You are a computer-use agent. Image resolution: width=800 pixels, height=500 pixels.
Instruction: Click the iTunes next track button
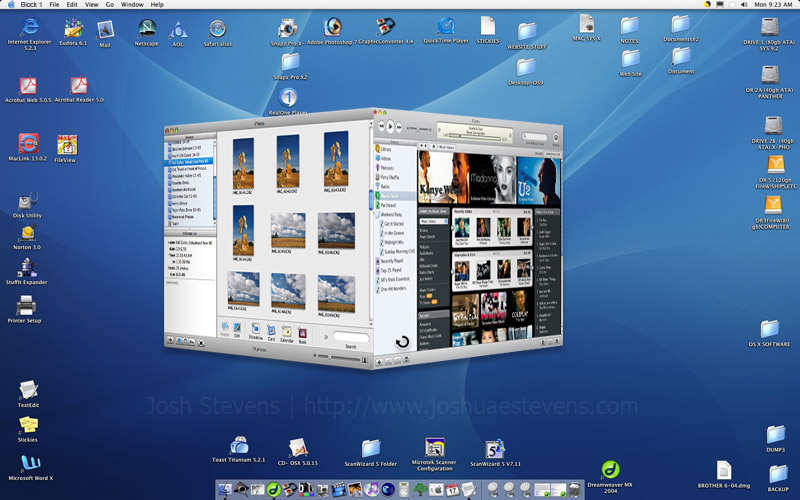(x=399, y=127)
